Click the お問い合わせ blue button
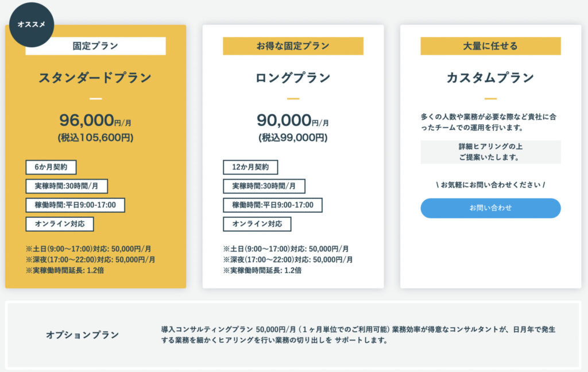 [x=490, y=208]
